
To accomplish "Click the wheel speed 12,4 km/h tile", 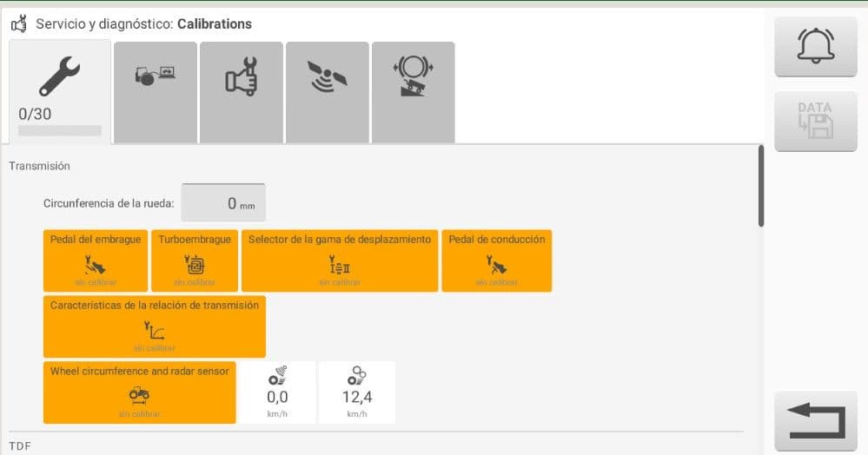I will click(x=357, y=392).
